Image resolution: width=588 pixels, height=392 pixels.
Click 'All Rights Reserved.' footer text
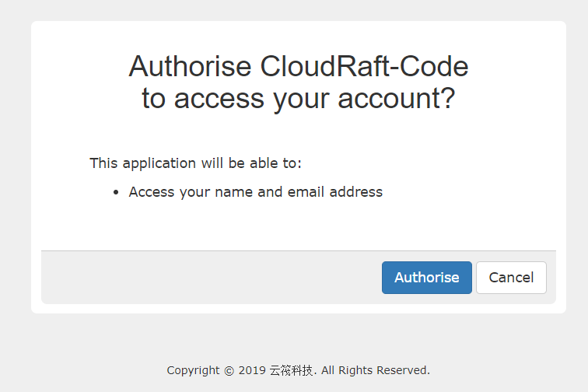click(x=375, y=370)
